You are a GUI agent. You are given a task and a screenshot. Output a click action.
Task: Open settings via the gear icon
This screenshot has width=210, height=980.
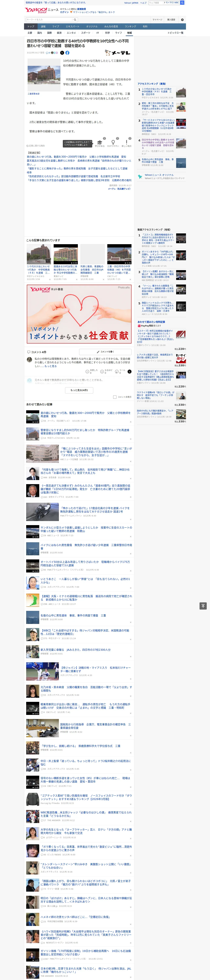point(182,20)
